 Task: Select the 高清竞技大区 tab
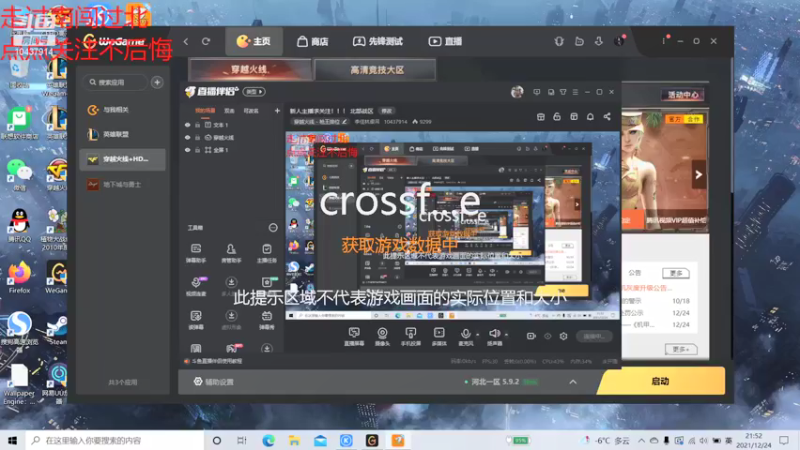tap(376, 69)
